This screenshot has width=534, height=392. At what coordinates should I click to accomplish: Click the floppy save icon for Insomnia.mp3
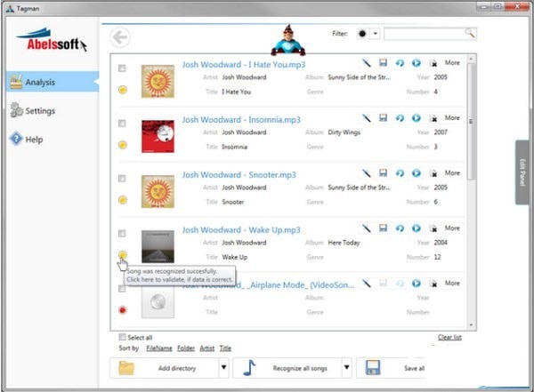(x=383, y=117)
